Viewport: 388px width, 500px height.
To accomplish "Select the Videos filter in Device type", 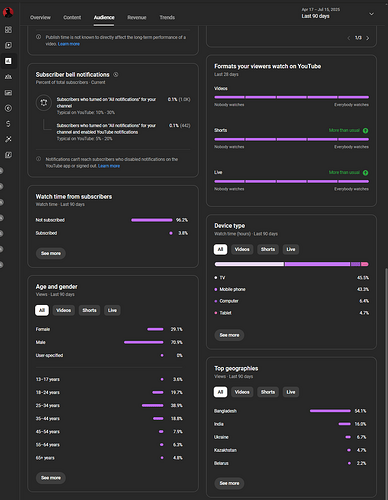I will coord(242,249).
